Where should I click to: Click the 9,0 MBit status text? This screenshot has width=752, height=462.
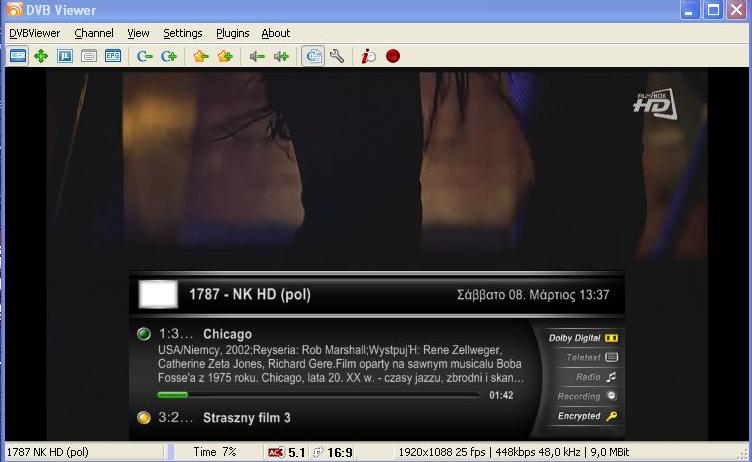point(610,452)
